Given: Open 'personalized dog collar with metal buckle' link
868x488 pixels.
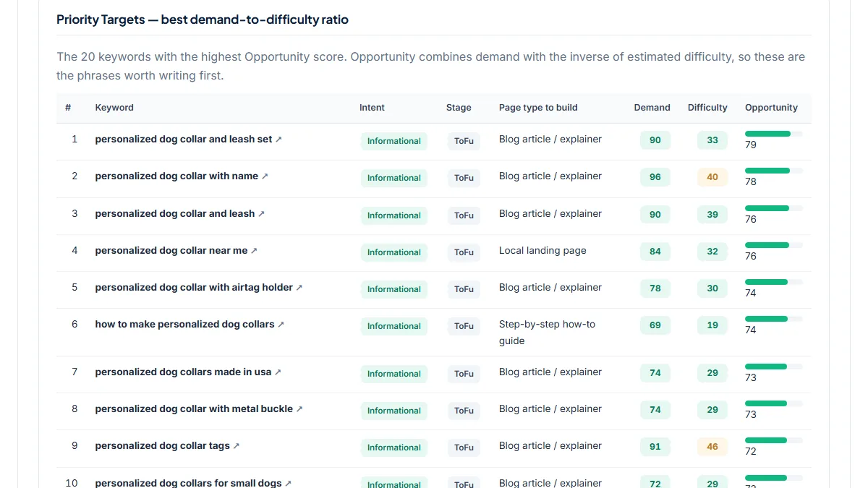Looking at the screenshot, I should coord(194,408).
